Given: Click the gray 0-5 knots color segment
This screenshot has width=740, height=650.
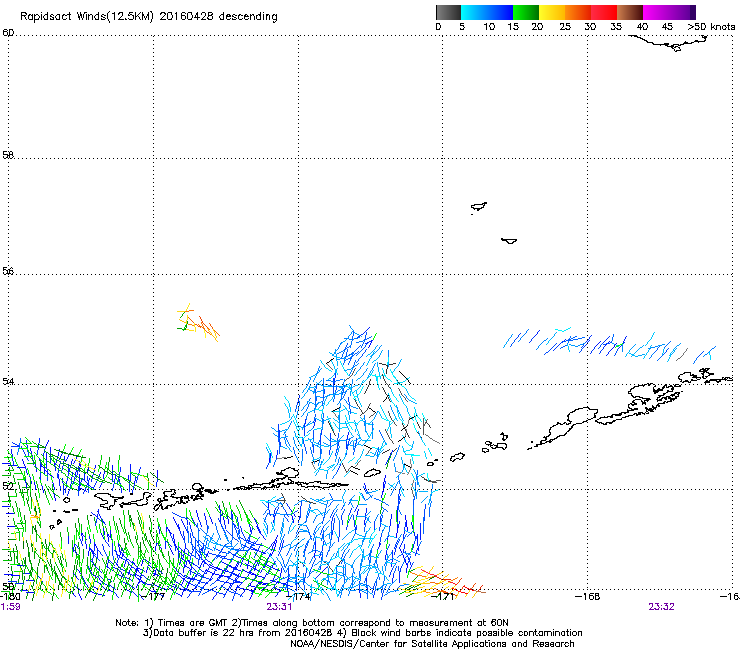Looking at the screenshot, I should click(x=448, y=12).
